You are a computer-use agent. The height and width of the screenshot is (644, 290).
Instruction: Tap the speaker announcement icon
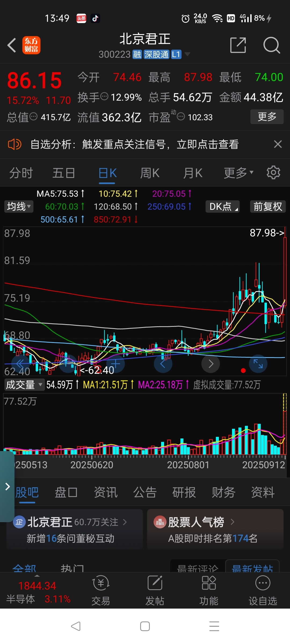15,144
